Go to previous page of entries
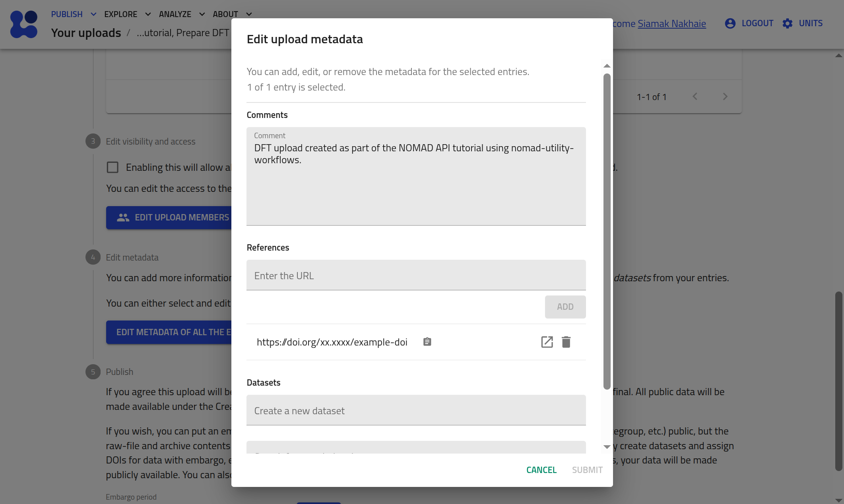The height and width of the screenshot is (504, 844). click(x=695, y=96)
